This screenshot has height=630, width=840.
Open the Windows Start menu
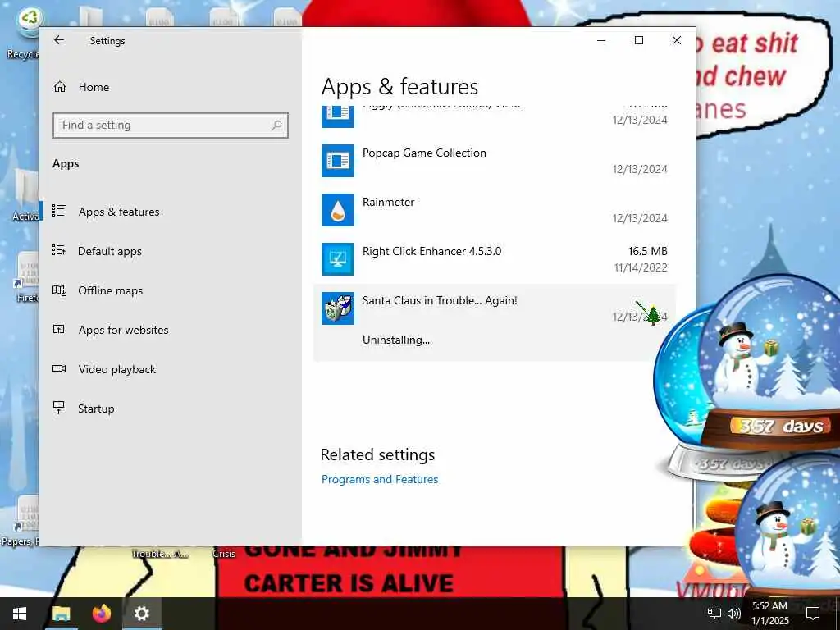click(x=20, y=614)
